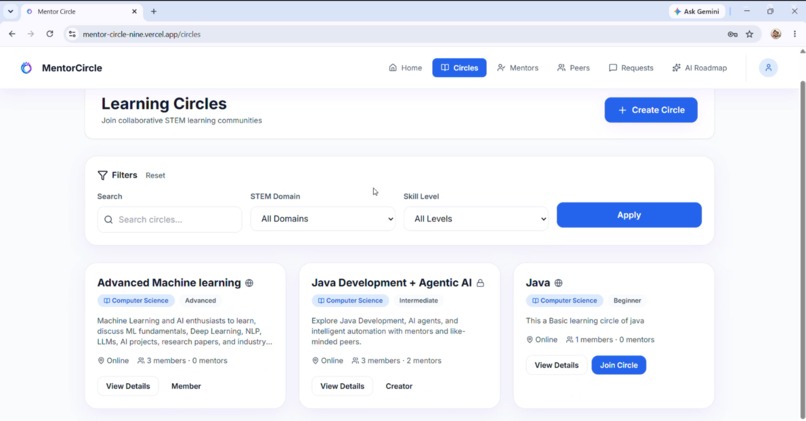Open the Requests nav item
Screen dimensions: 806x421
click(x=631, y=68)
